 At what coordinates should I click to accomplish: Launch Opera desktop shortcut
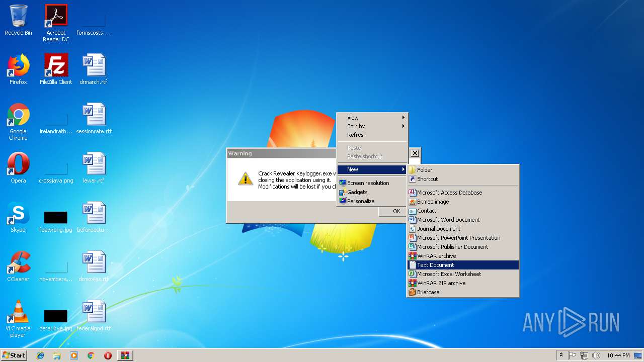[18, 168]
